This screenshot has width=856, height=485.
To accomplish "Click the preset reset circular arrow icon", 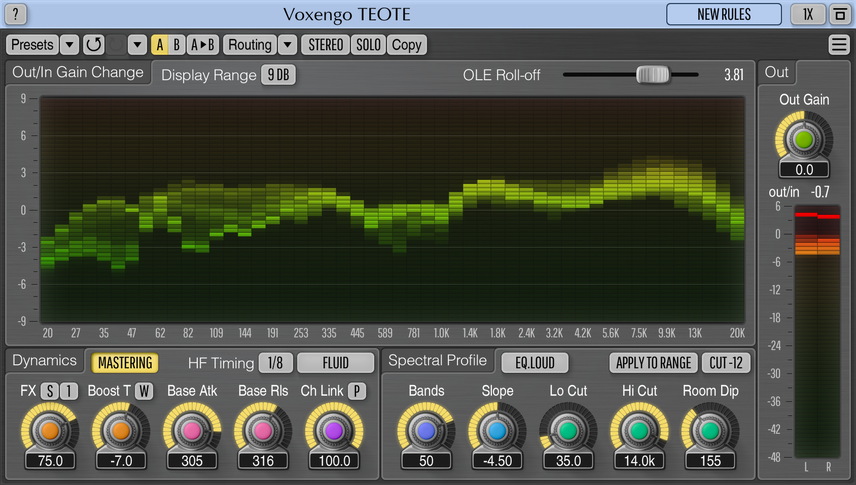I will [94, 45].
